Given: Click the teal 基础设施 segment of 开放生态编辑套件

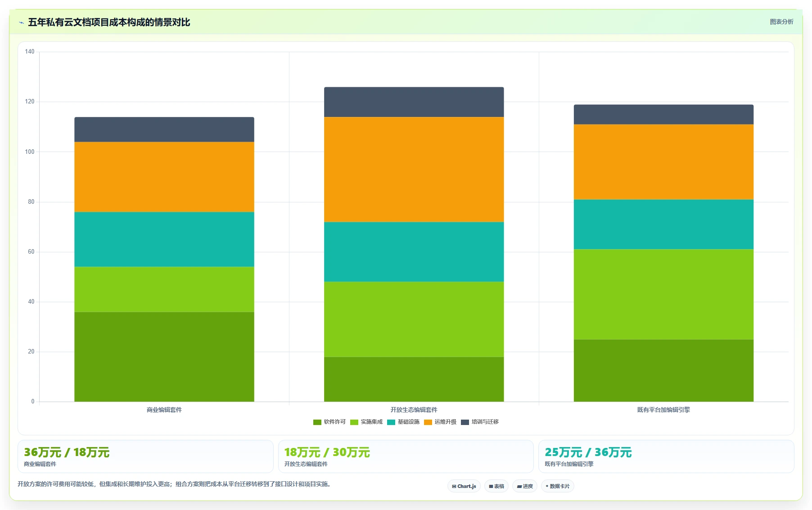Looking at the screenshot, I should click(414, 252).
